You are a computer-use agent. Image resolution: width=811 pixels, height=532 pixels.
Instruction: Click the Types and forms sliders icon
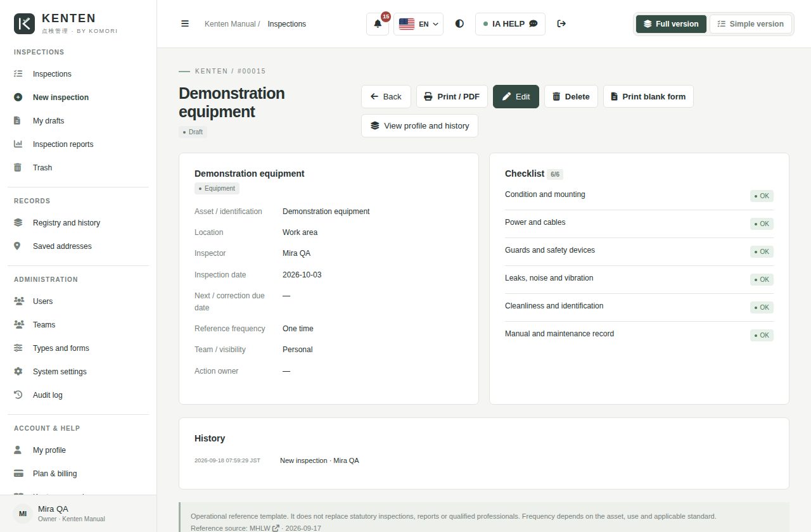point(18,348)
